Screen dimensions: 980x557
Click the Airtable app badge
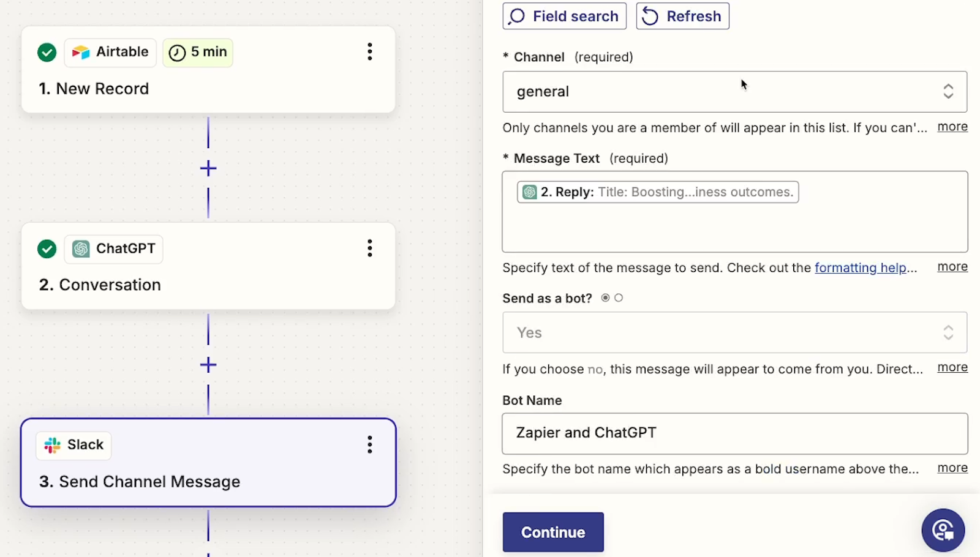click(110, 52)
